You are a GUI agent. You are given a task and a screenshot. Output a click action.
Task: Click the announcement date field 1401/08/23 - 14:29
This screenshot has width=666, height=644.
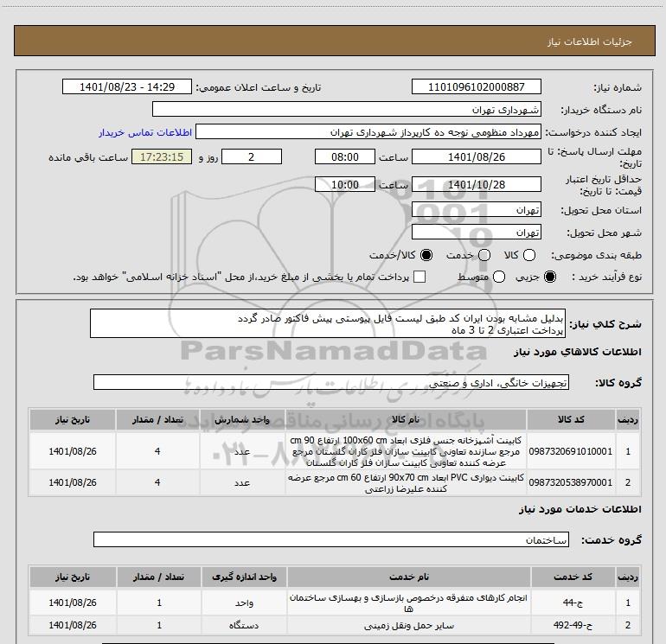pyautogui.click(x=127, y=86)
